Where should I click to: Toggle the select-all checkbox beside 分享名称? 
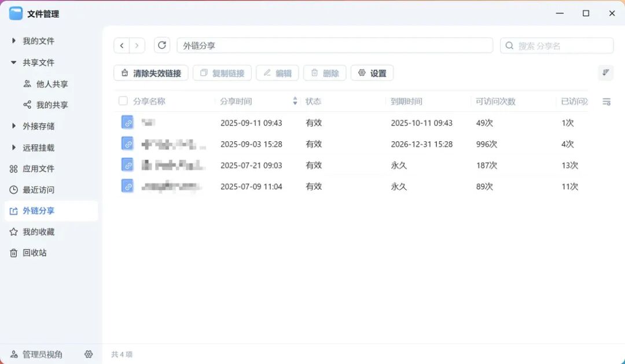point(123,101)
